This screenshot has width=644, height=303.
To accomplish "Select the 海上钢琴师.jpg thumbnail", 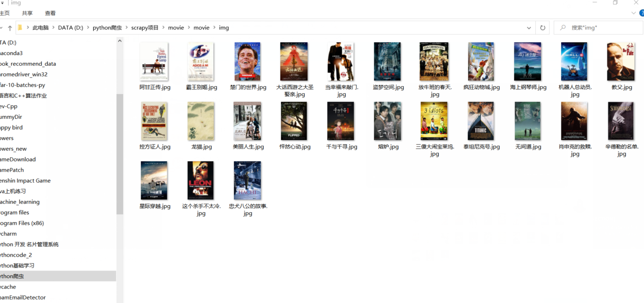I will click(527, 62).
